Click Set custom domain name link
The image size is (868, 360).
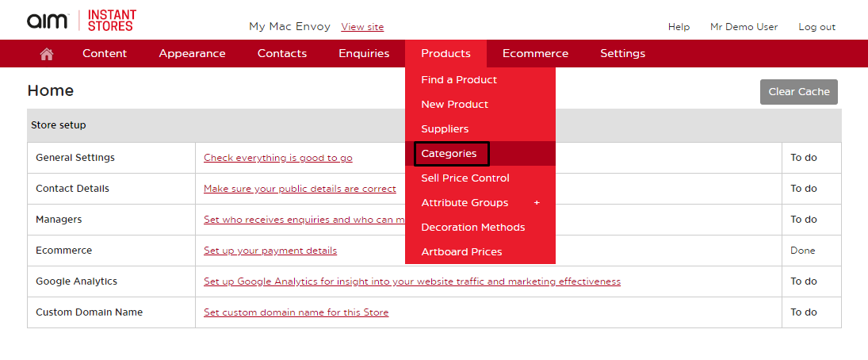point(296,312)
